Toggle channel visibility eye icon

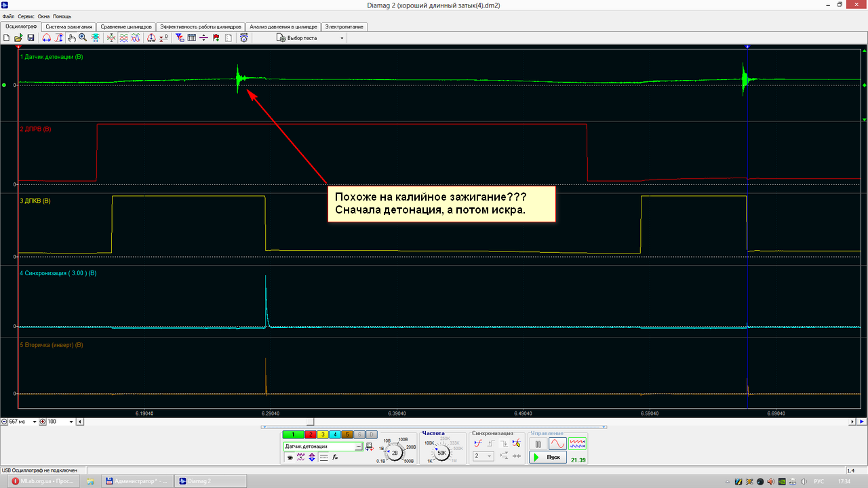click(x=290, y=457)
